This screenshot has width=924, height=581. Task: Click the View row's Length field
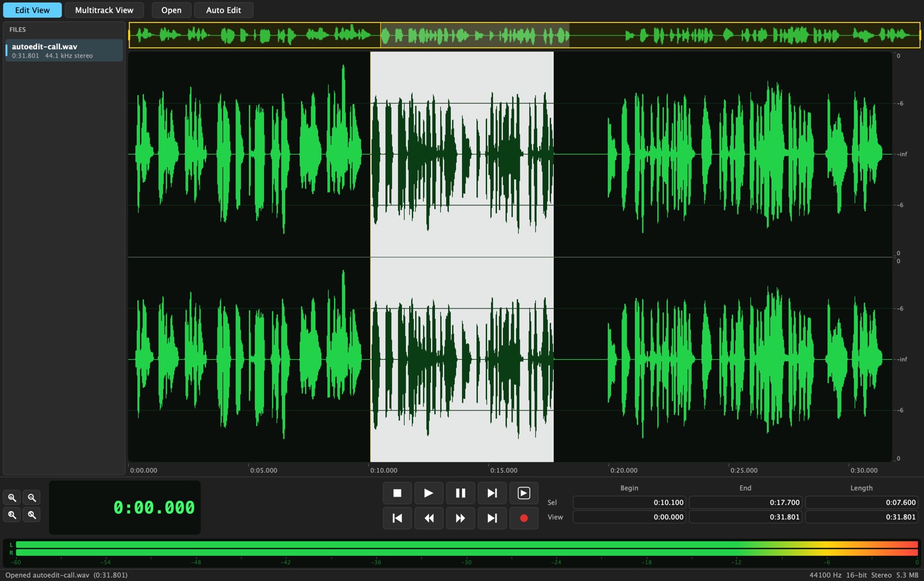(861, 517)
